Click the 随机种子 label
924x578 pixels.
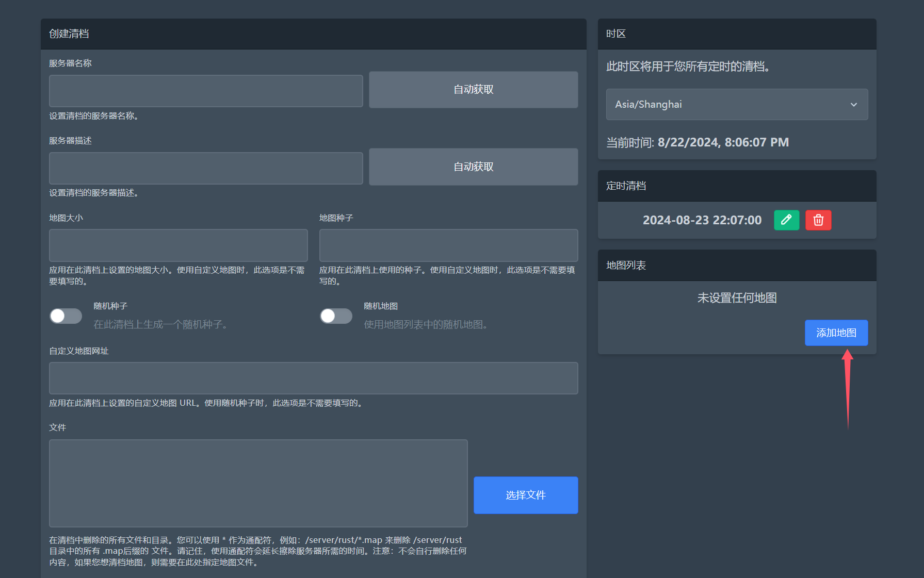point(110,306)
